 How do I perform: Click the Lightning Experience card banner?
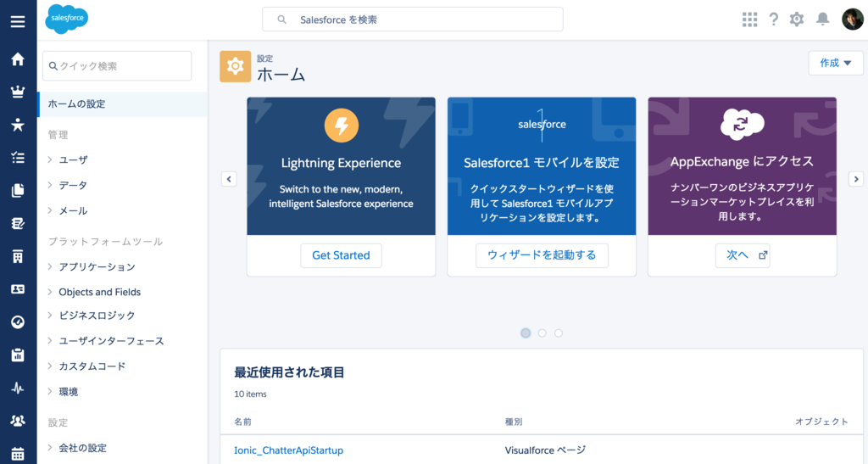tap(341, 166)
